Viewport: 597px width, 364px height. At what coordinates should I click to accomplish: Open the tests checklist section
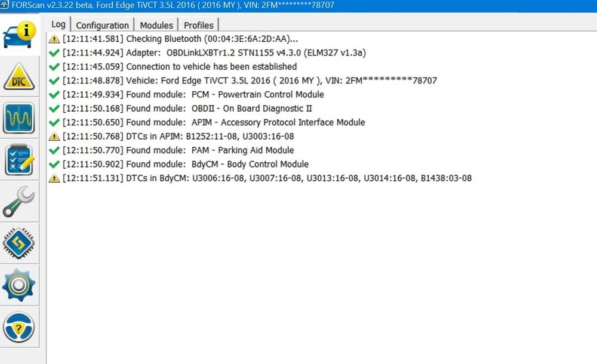click(x=20, y=160)
